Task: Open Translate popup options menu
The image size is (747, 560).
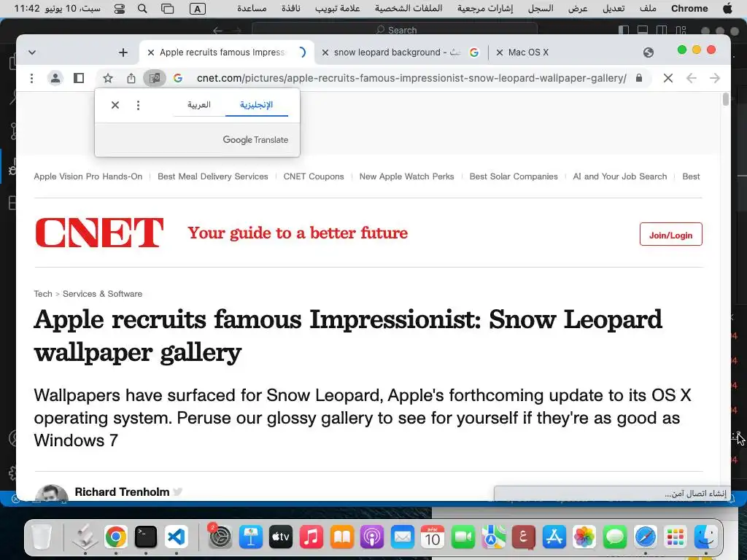Action: (138, 105)
